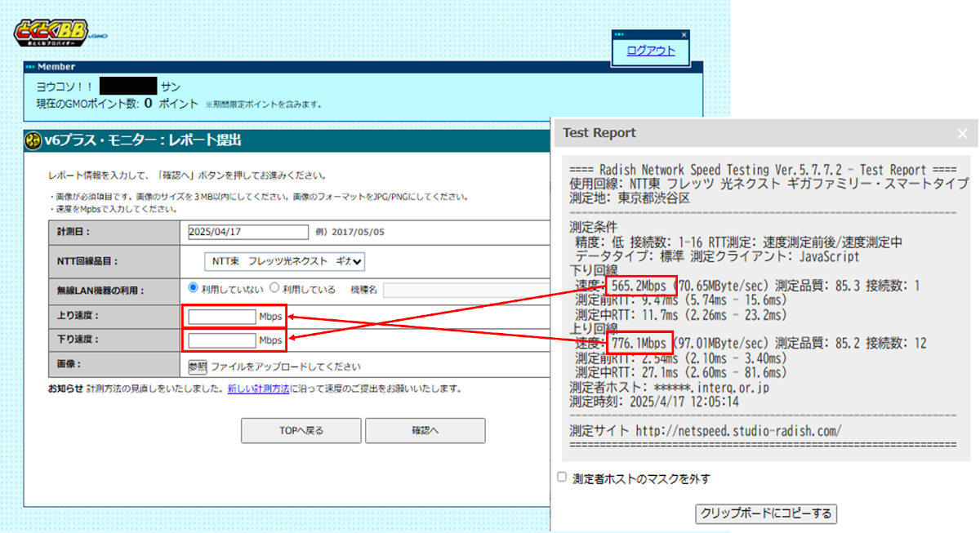This screenshot has height=533, width=980.
Task: Toggle the 測定者ホストのマスクを外す checkbox
Action: tap(561, 477)
